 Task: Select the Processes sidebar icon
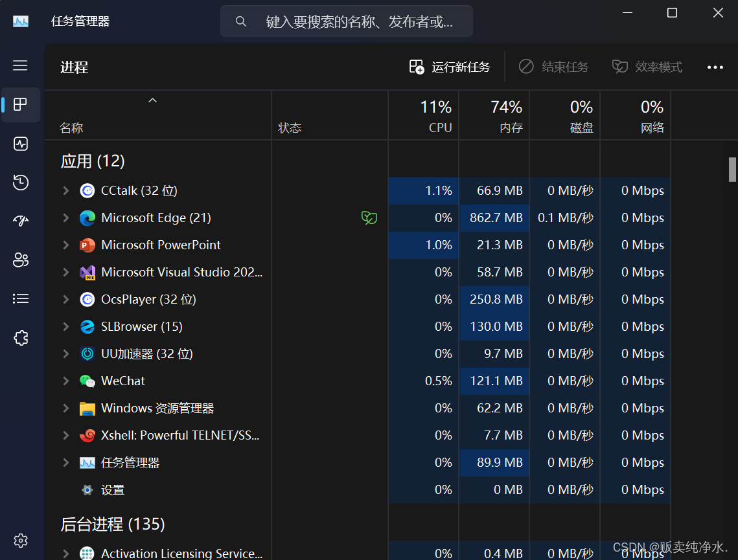coord(20,104)
